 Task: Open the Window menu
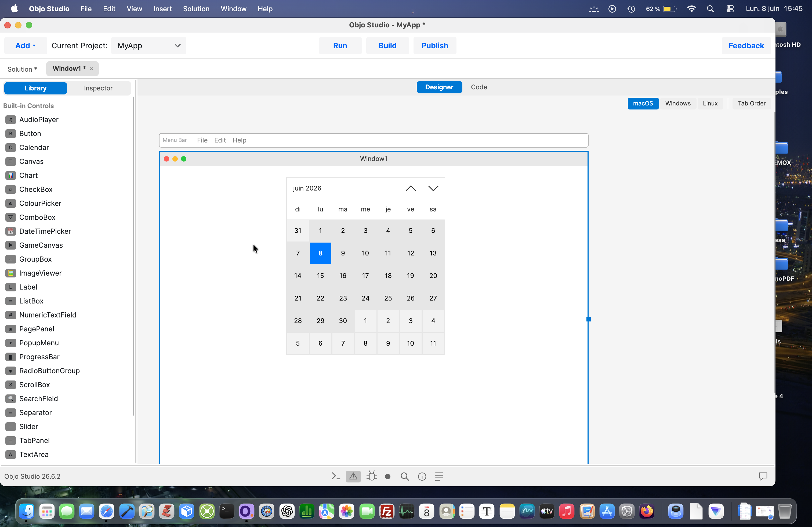click(233, 9)
